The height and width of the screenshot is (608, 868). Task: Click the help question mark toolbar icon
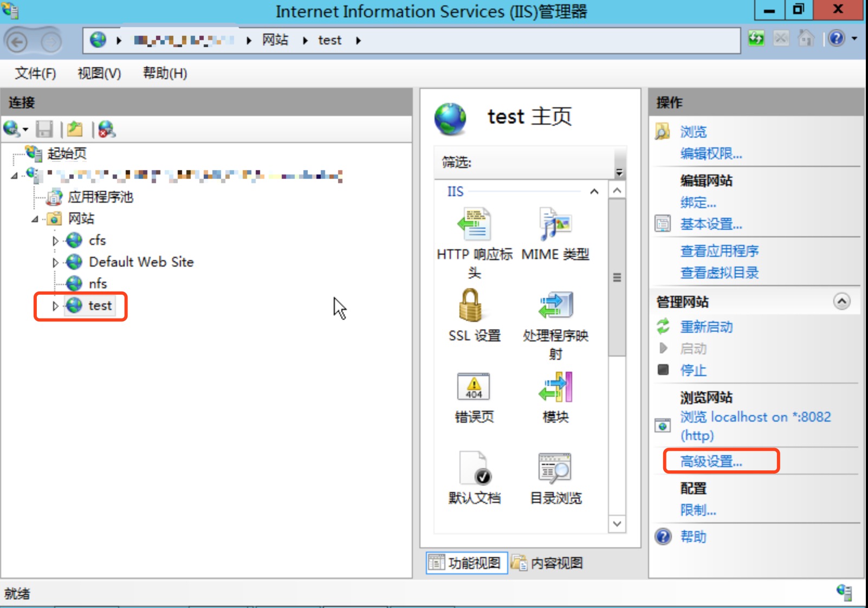(836, 38)
